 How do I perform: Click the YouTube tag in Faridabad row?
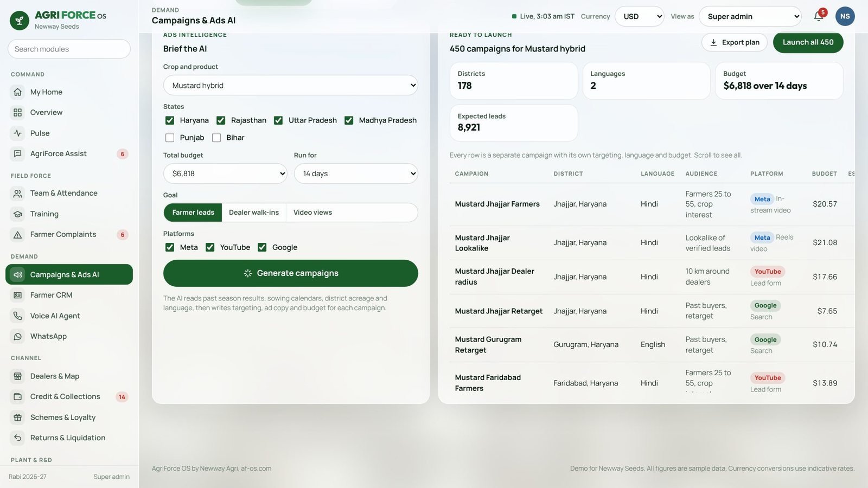(x=768, y=378)
